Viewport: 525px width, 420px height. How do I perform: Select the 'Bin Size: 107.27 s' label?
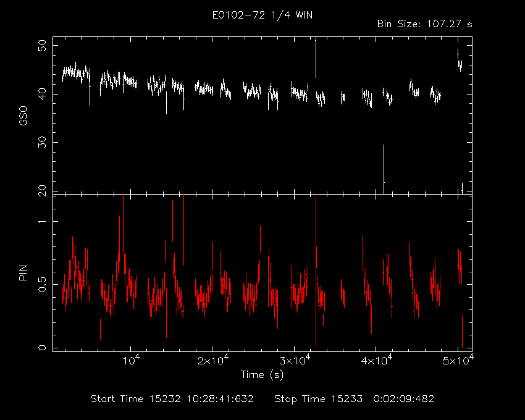[x=424, y=24]
